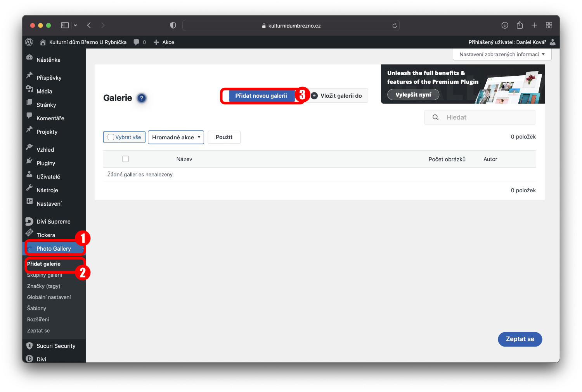This screenshot has height=392, width=582.
Task: Open Pluginy in the sidebar menu
Action: [x=46, y=163]
